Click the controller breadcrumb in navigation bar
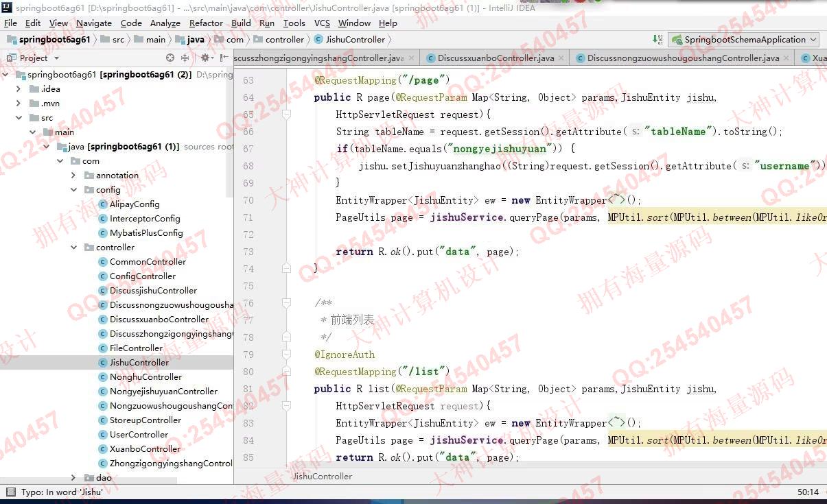Image resolution: width=827 pixels, height=504 pixels. 284,40
